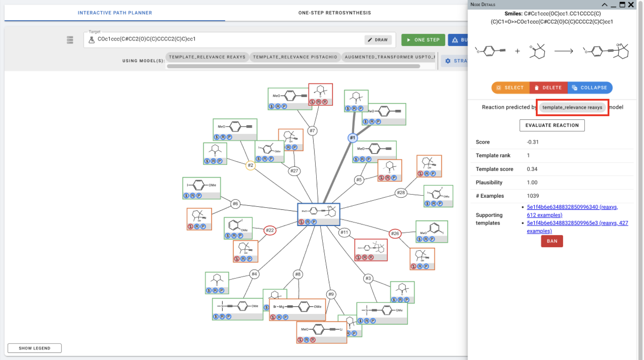Click the MeO-aryl lithium acetylide molecule node

click(321, 332)
